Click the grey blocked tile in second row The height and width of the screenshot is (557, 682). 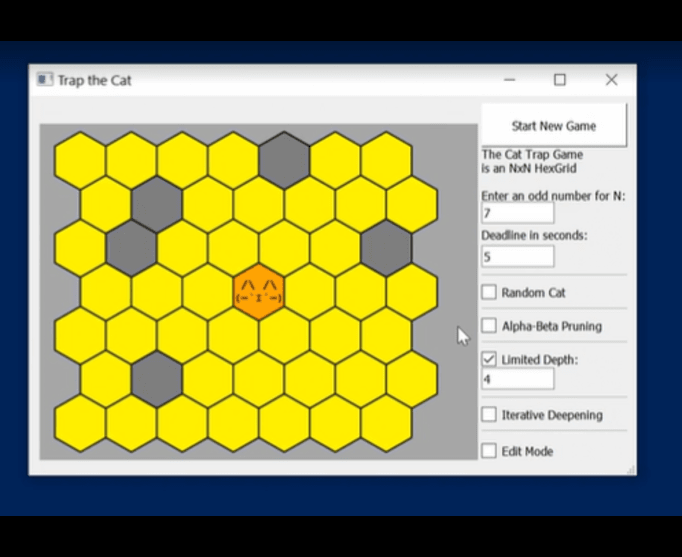pyautogui.click(x=157, y=204)
